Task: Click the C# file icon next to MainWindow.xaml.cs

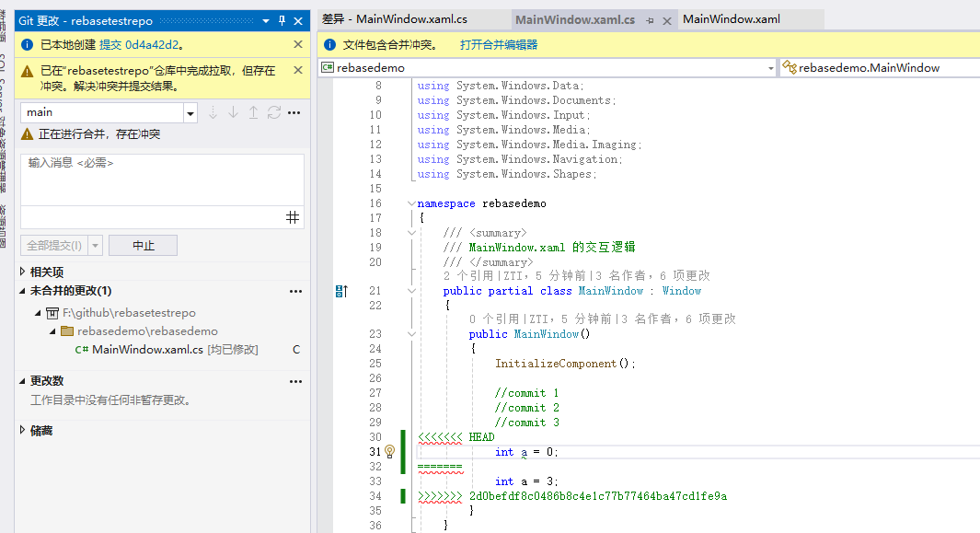Action: 81,350
